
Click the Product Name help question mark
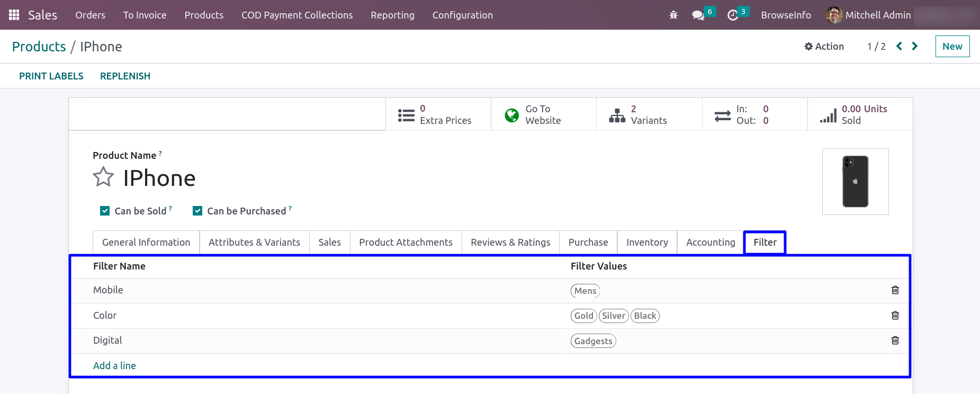[160, 153]
